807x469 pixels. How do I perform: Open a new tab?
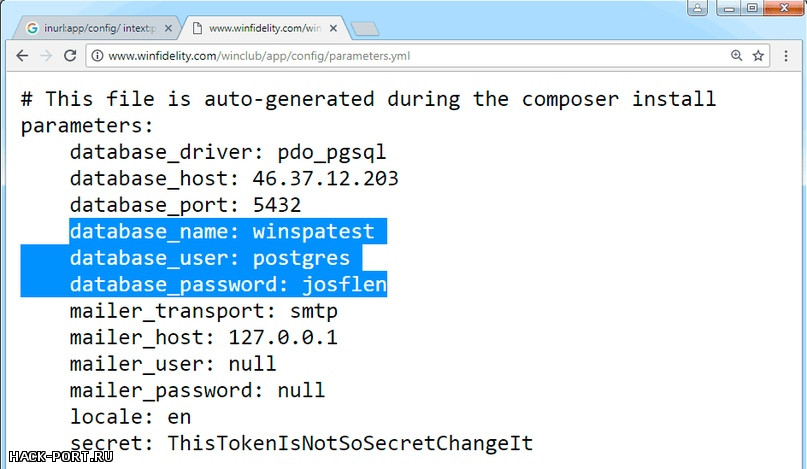click(365, 29)
